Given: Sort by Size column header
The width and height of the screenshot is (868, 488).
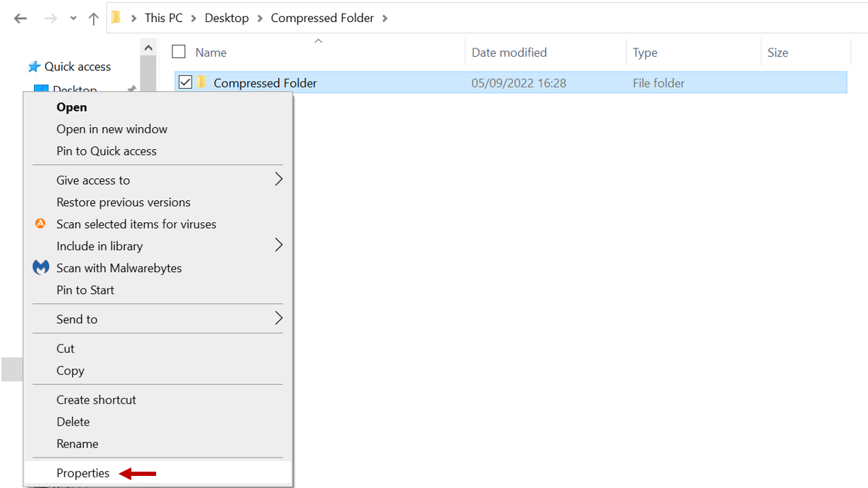Looking at the screenshot, I should pos(778,53).
